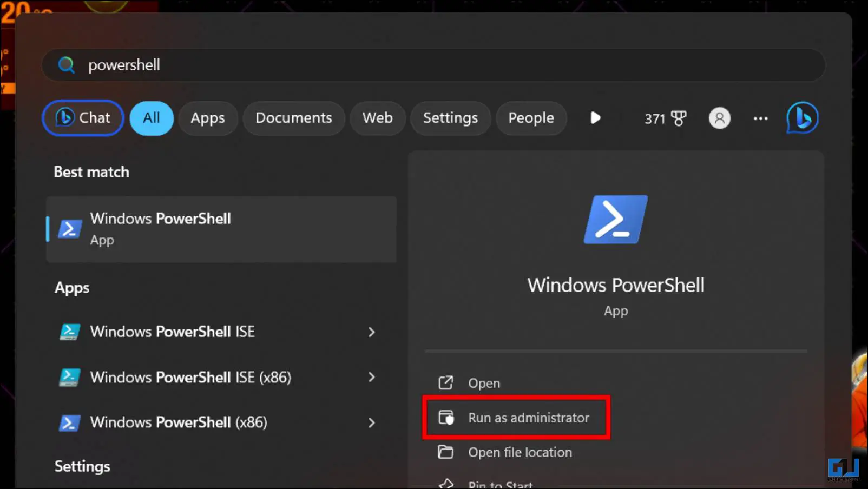Image resolution: width=868 pixels, height=489 pixels.
Task: Click the Windows PowerShell best match icon
Action: (70, 229)
